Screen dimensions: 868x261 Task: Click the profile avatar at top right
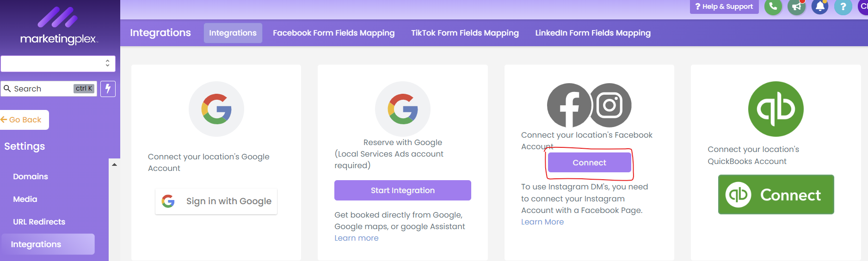pyautogui.click(x=863, y=6)
